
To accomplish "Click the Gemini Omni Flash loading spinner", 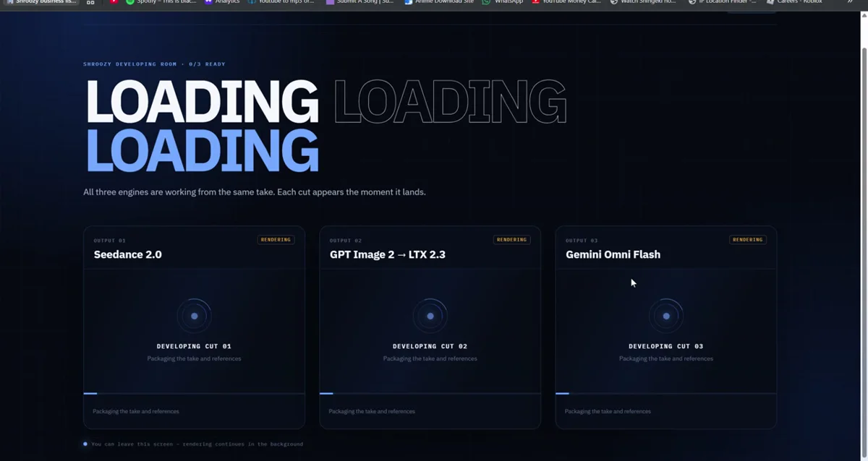I will coord(666,316).
